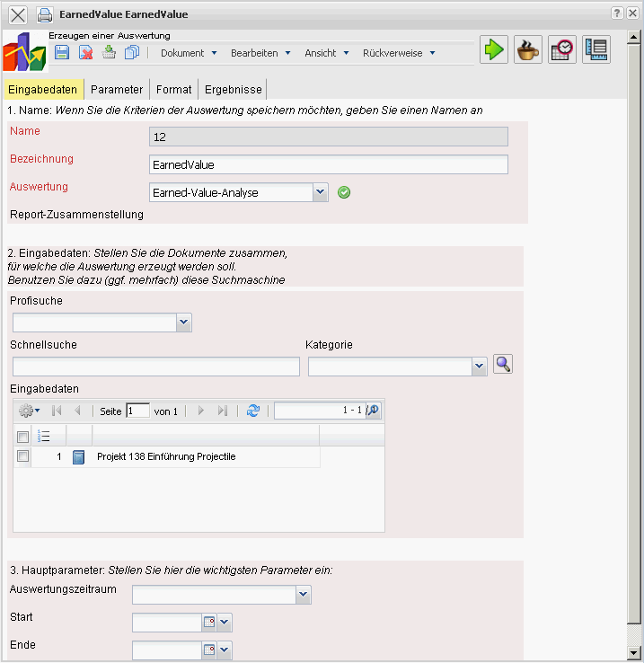Click the blue floppy disk save icon
The width and height of the screenshot is (644, 663).
click(62, 53)
